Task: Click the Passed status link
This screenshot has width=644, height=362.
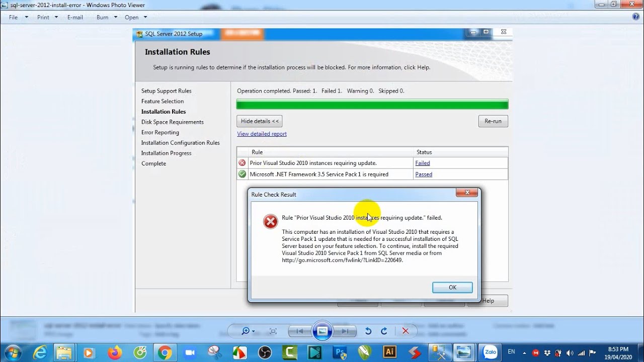Action: [x=424, y=174]
